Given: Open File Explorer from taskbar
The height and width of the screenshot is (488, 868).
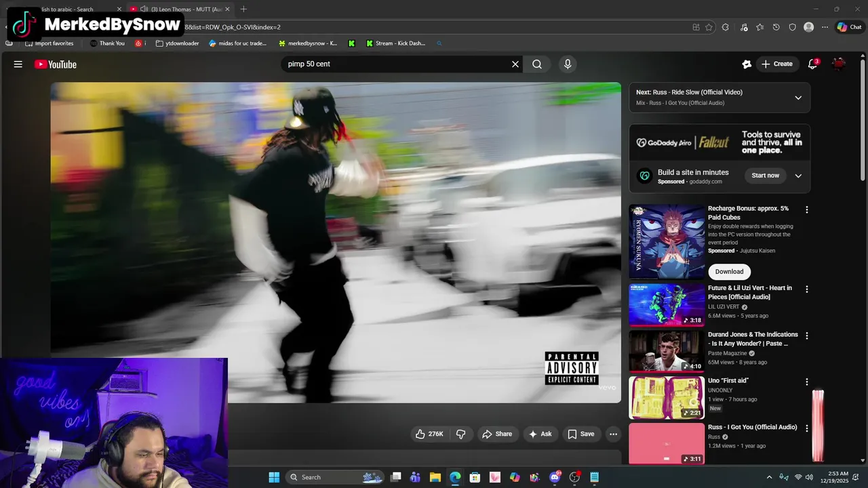Looking at the screenshot, I should point(435,477).
